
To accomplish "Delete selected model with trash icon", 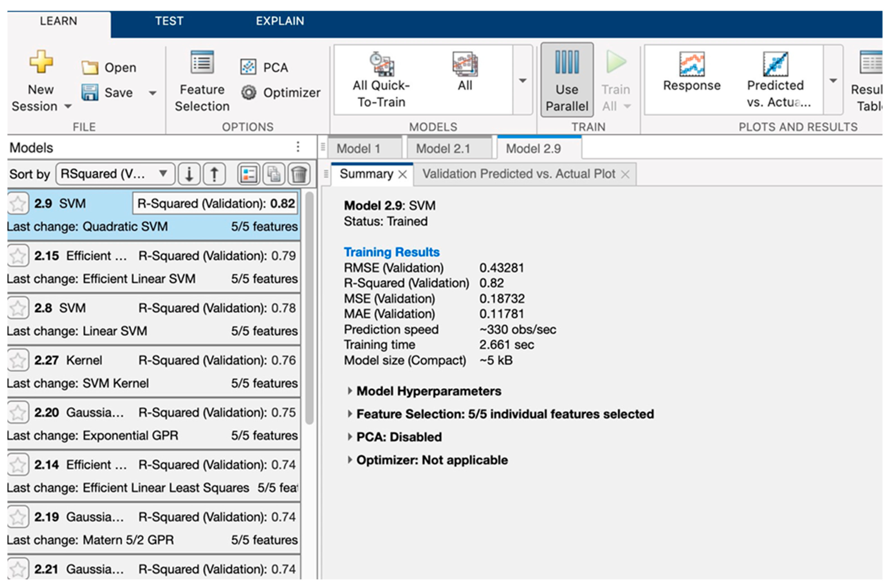I will tap(299, 174).
